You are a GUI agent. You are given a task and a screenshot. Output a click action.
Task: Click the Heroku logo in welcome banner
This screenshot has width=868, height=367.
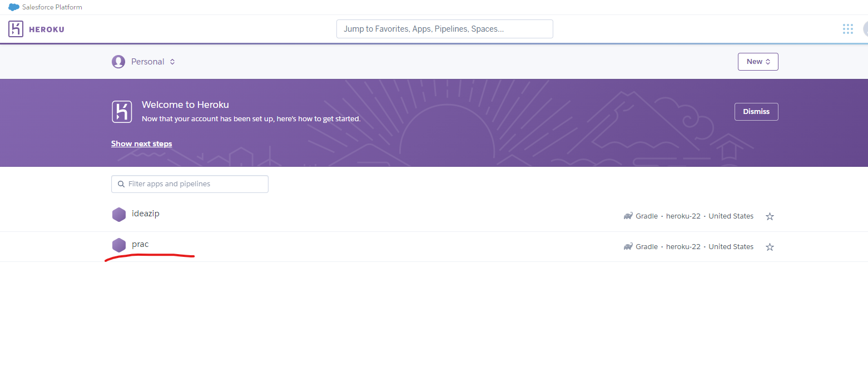click(x=122, y=112)
